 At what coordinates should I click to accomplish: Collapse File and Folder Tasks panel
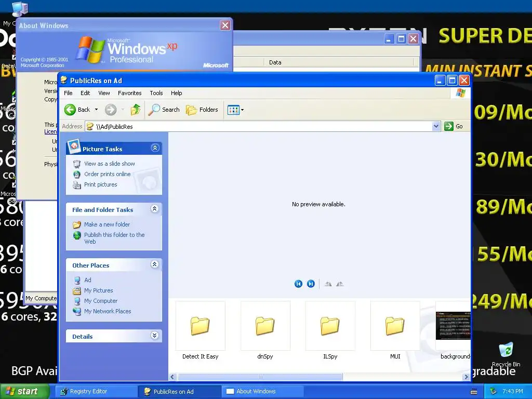tap(155, 209)
